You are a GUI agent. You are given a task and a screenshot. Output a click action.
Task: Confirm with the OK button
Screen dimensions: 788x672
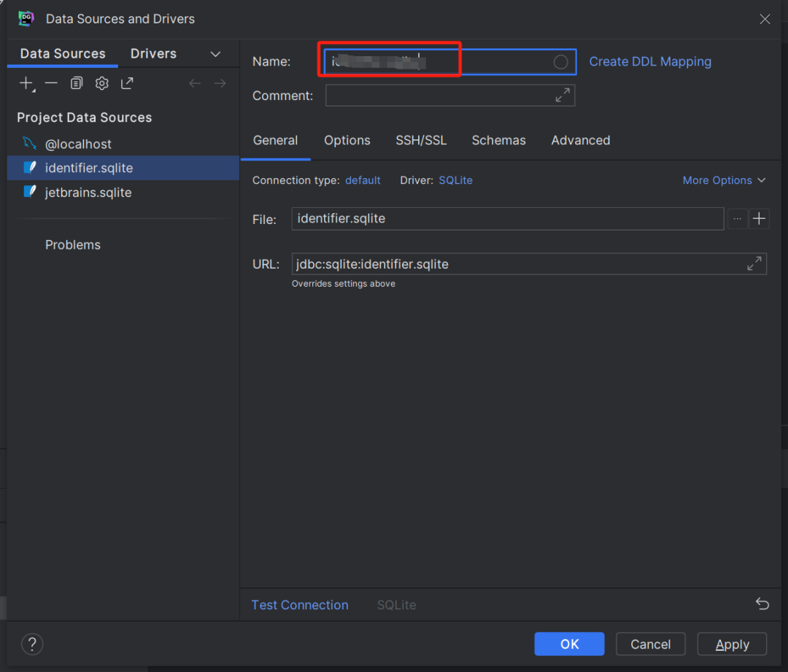569,644
